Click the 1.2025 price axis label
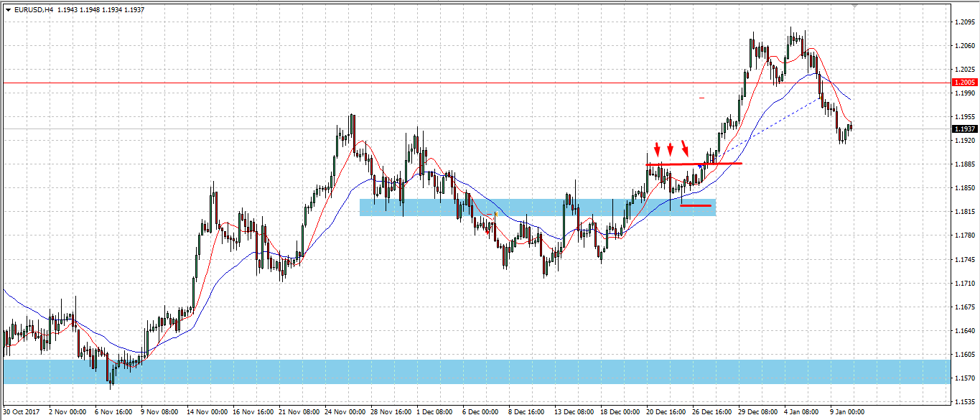Viewport: 980px width, 420px height. 963,70
